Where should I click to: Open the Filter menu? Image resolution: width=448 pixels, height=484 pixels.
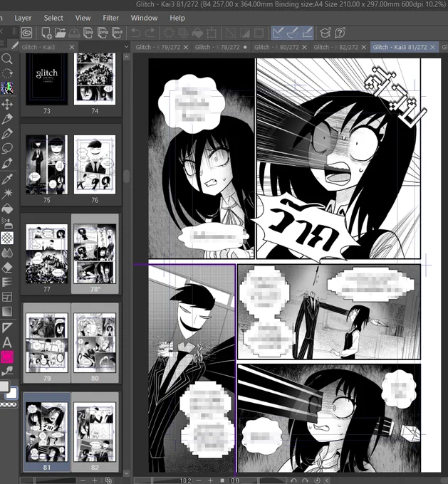[110, 18]
